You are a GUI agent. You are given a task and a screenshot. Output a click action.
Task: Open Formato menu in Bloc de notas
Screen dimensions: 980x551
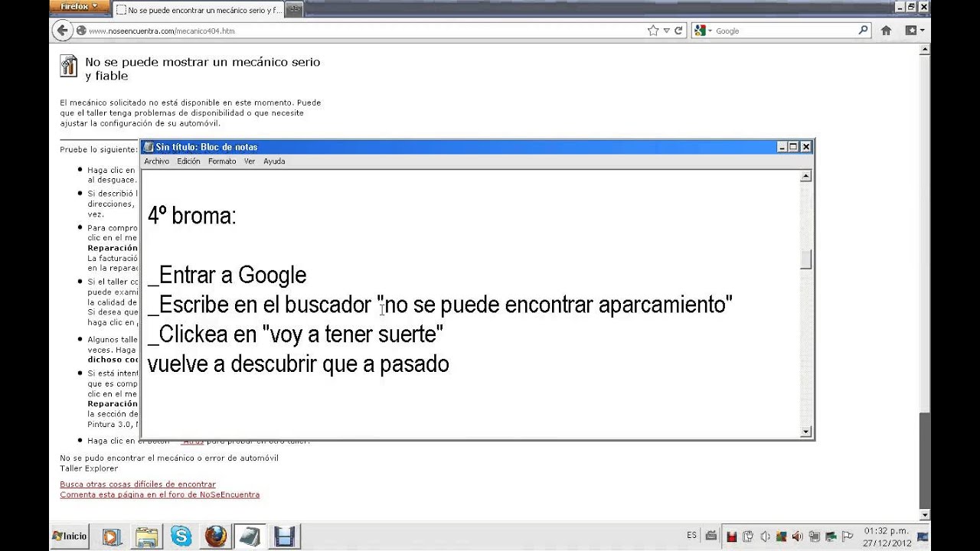pos(222,161)
